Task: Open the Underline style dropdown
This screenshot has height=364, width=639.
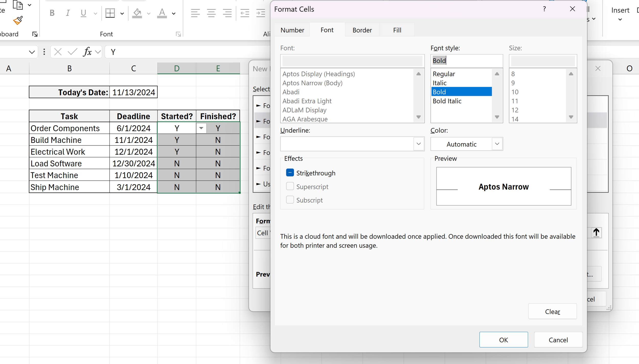Action: (418, 144)
